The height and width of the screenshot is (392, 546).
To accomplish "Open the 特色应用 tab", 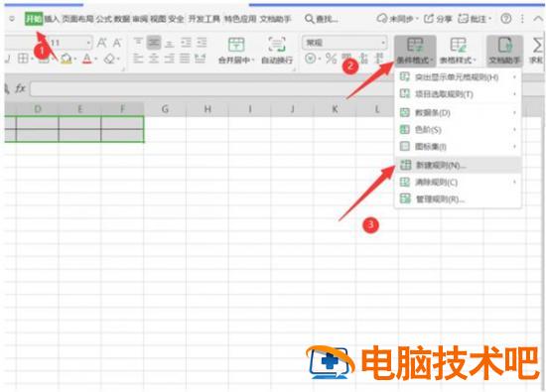I will click(x=240, y=19).
